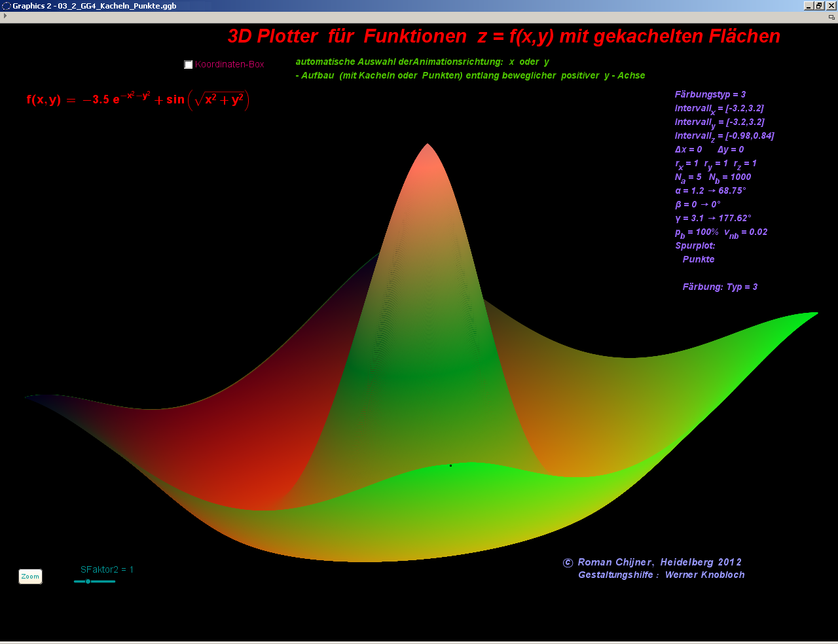Click the SFaktor2 slider handle
Viewport: 838px width, 644px height.
click(88, 581)
